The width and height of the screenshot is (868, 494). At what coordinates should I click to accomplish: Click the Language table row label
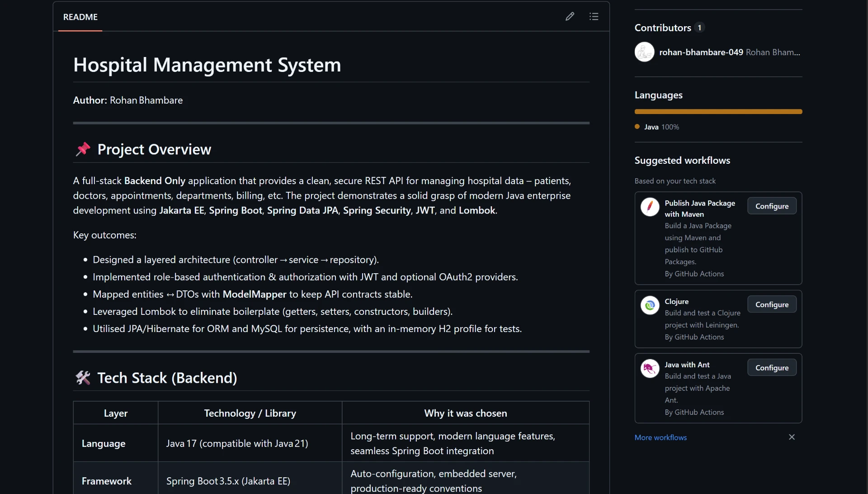click(104, 443)
